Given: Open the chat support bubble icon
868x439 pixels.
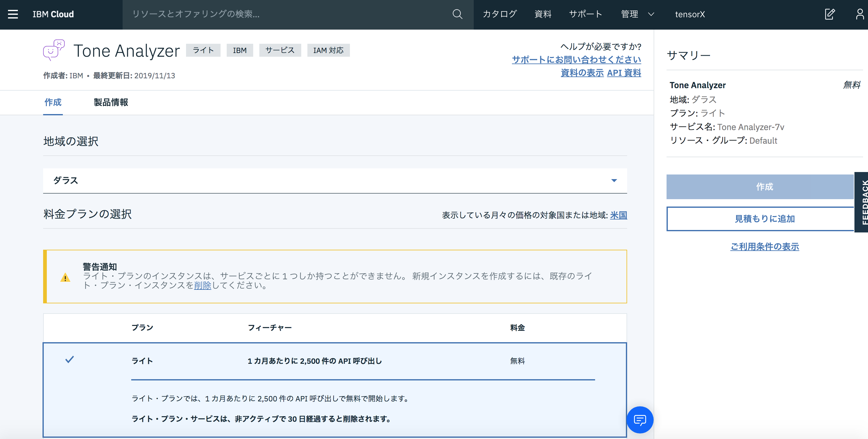Looking at the screenshot, I should (x=640, y=420).
